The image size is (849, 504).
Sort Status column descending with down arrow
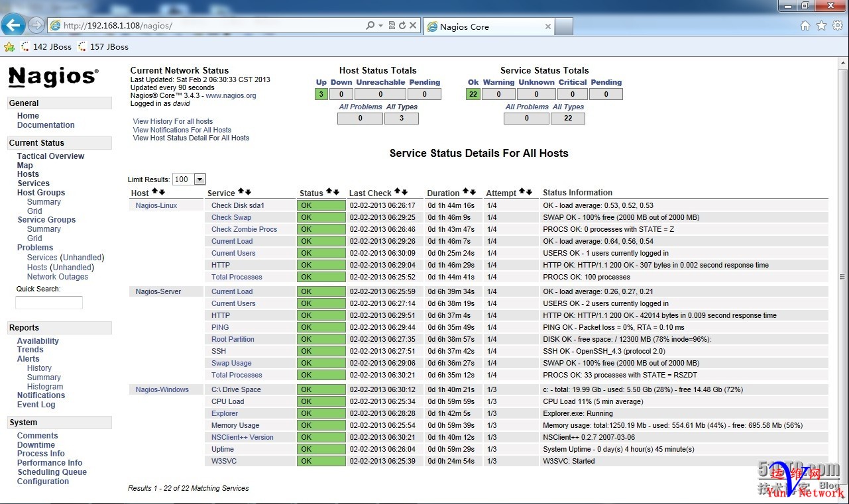pos(336,192)
